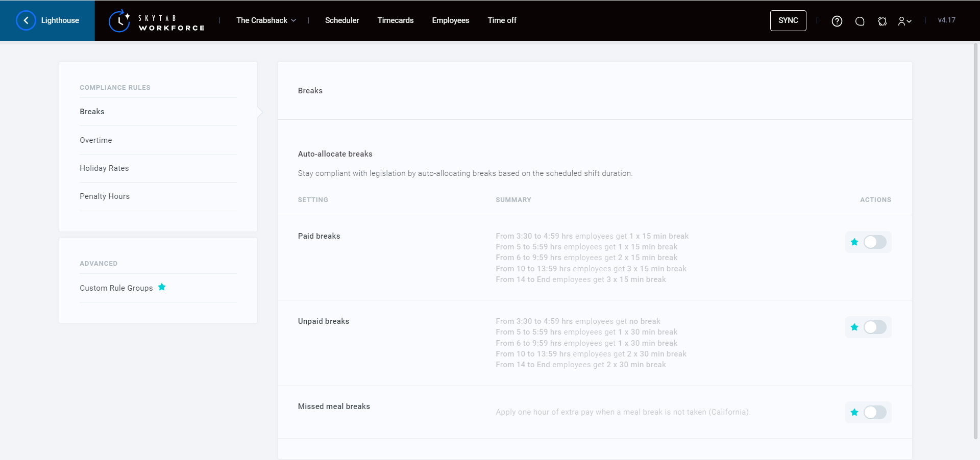Click the star icon beside Paid breaks toggle
Viewport: 980px width, 460px height.
click(x=854, y=242)
